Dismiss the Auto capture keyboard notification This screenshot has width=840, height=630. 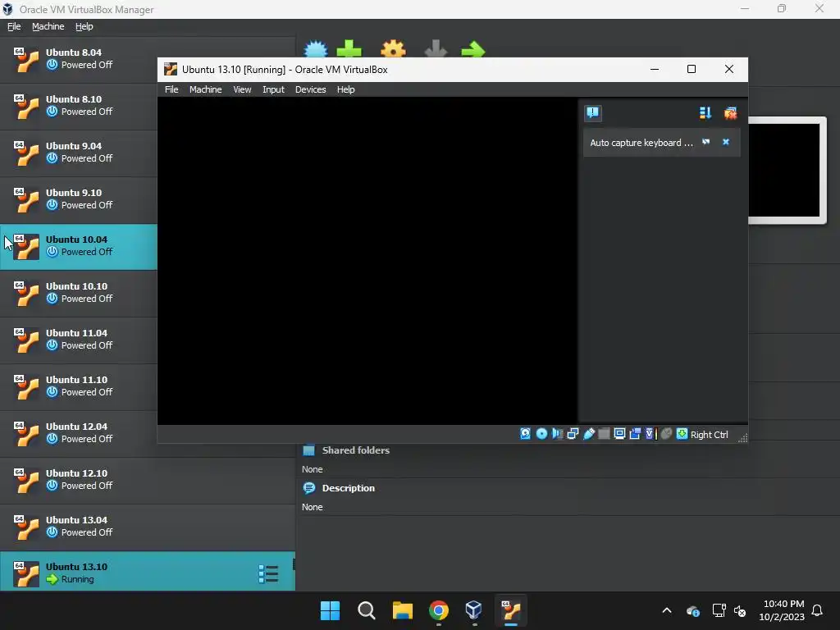point(726,142)
